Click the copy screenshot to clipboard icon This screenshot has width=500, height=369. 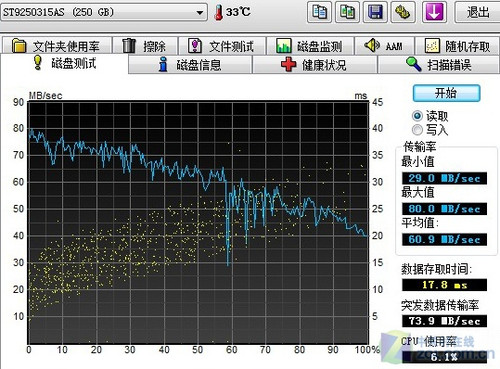(347, 12)
